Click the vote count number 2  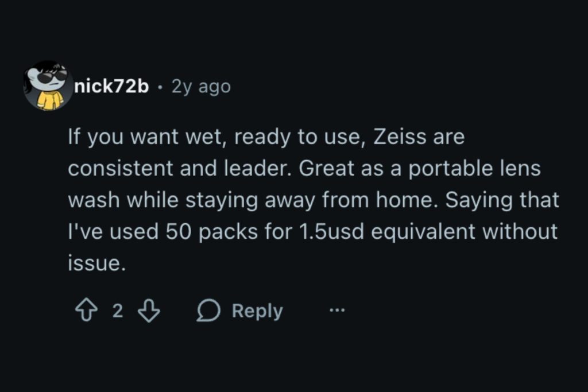click(x=117, y=311)
